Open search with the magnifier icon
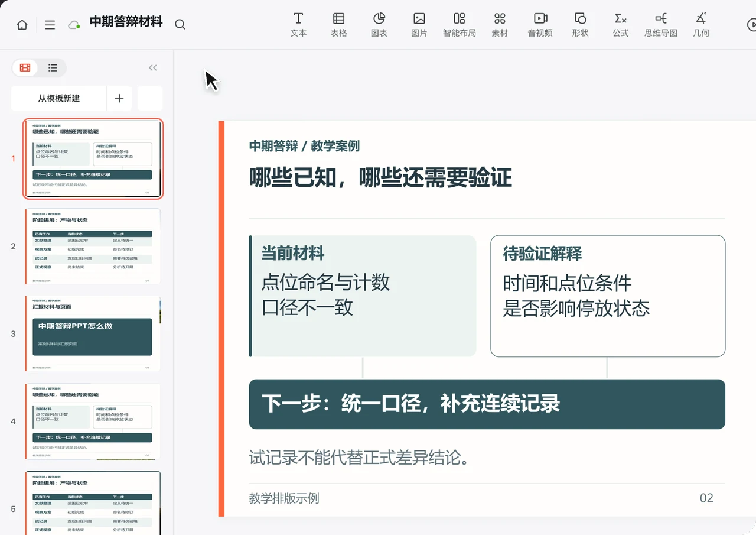This screenshot has height=535, width=756. (180, 25)
